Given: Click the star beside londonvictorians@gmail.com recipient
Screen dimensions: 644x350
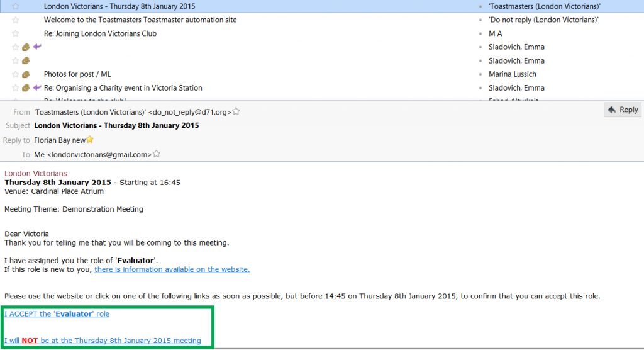Looking at the screenshot, I should pos(157,154).
